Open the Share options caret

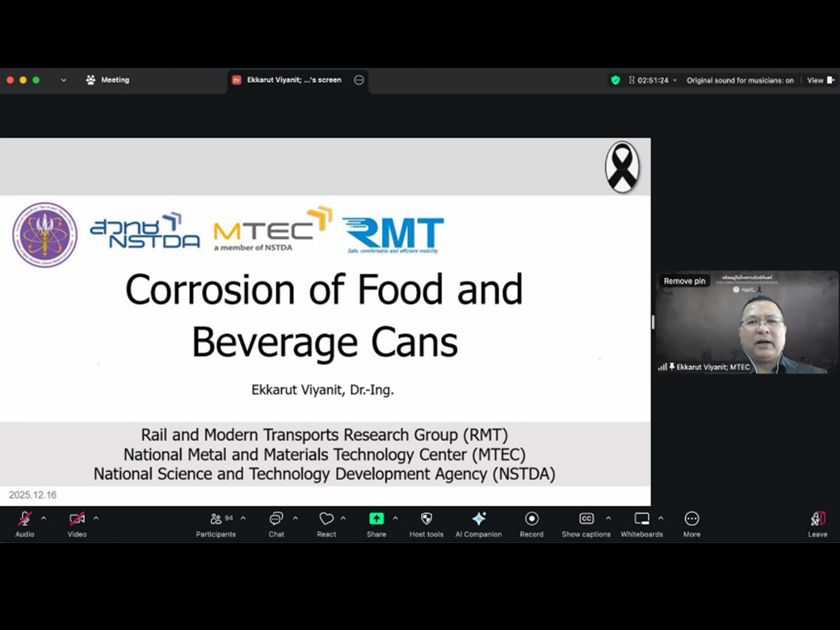396,518
